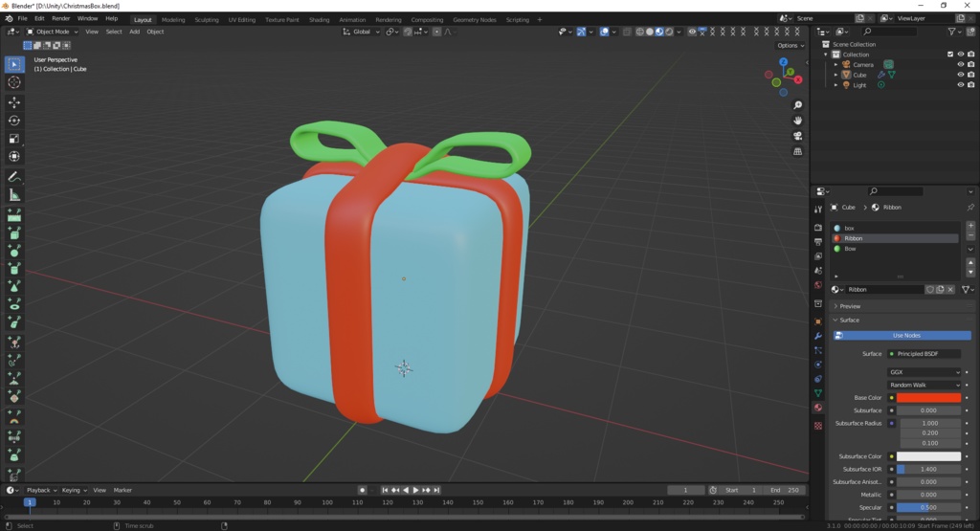
Task: Activate the Rotate tool
Action: pos(14,121)
